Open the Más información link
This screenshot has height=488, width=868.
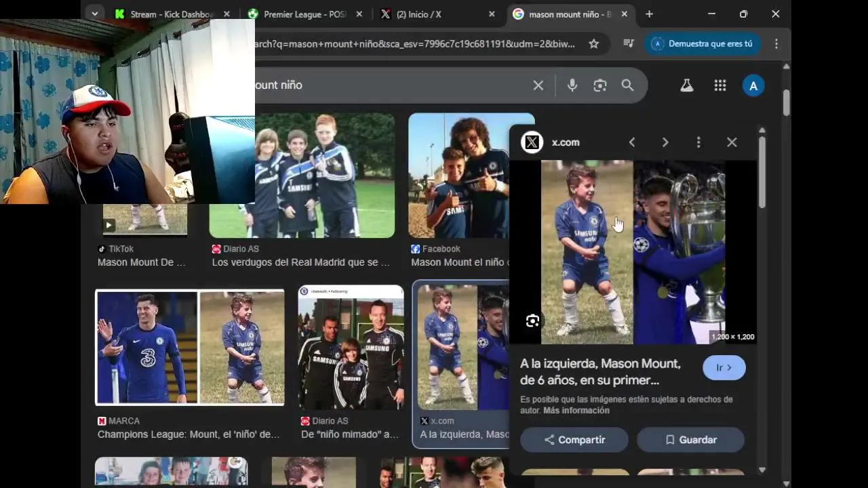[x=576, y=410]
